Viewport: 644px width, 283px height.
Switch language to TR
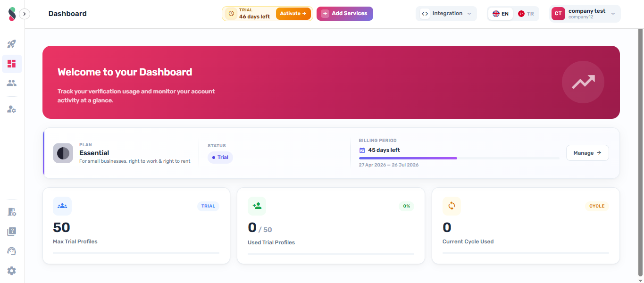point(526,14)
